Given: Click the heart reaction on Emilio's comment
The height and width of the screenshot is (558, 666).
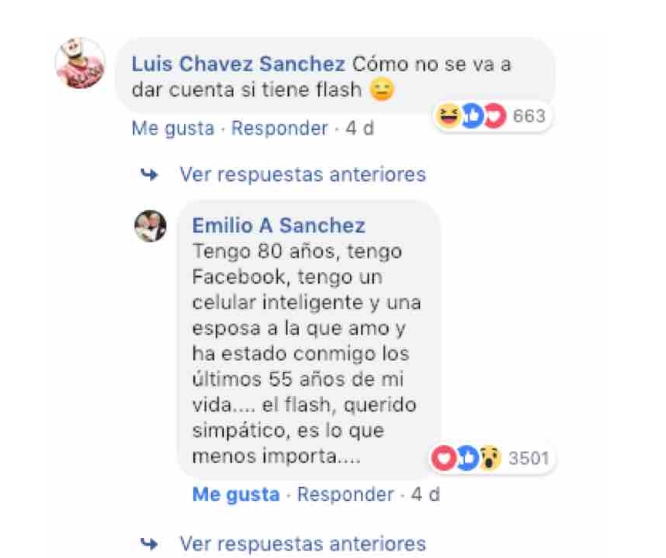Looking at the screenshot, I should [x=444, y=458].
